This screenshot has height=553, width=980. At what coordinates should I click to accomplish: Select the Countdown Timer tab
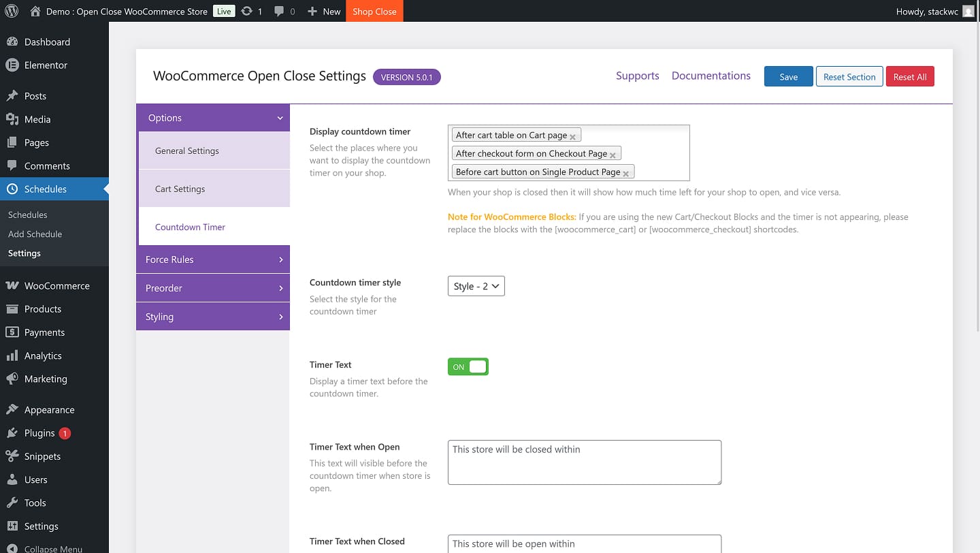(214, 227)
